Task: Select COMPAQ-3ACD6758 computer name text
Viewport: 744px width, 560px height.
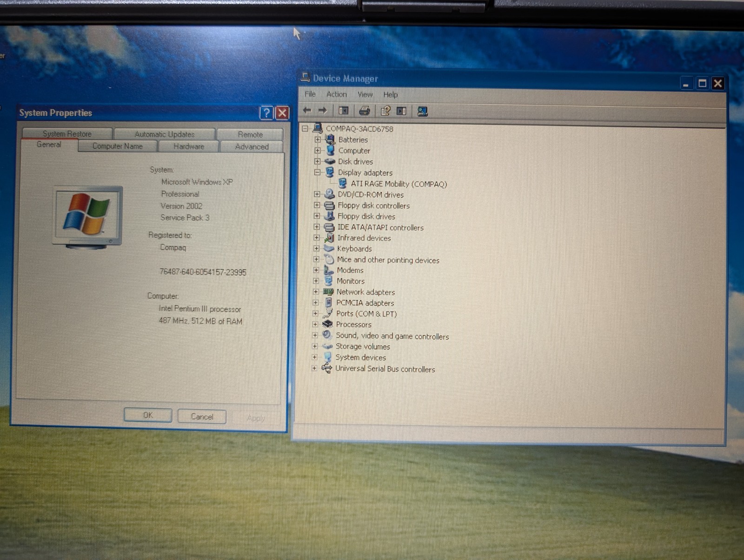Action: [x=359, y=129]
